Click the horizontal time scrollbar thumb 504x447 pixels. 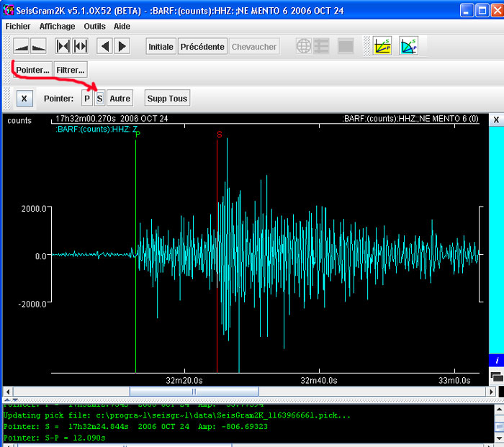coord(193,392)
